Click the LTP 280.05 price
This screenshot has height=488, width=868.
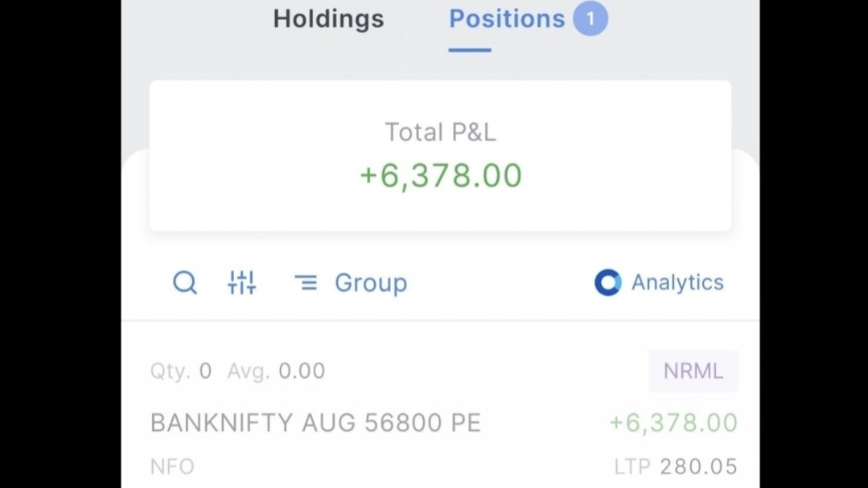(676, 466)
